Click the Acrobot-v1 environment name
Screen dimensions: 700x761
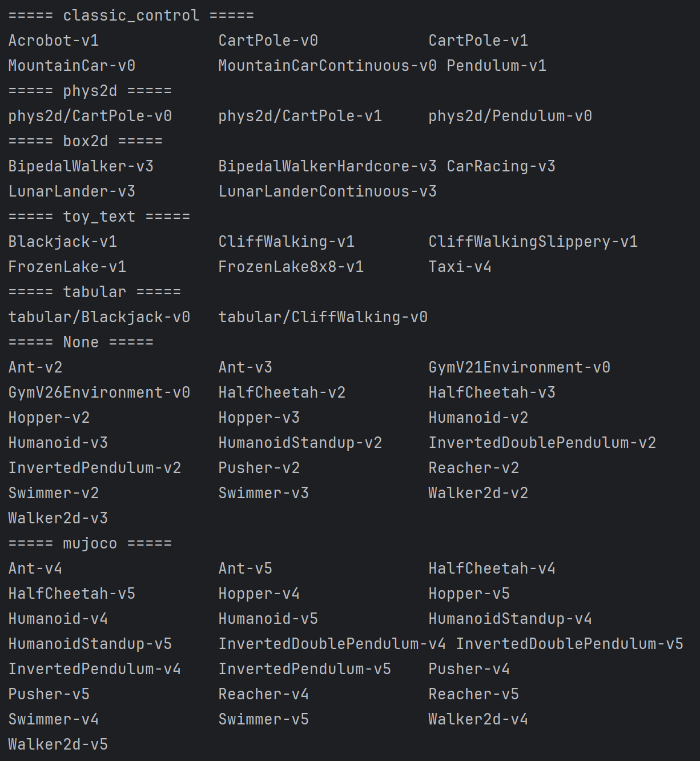coord(54,41)
